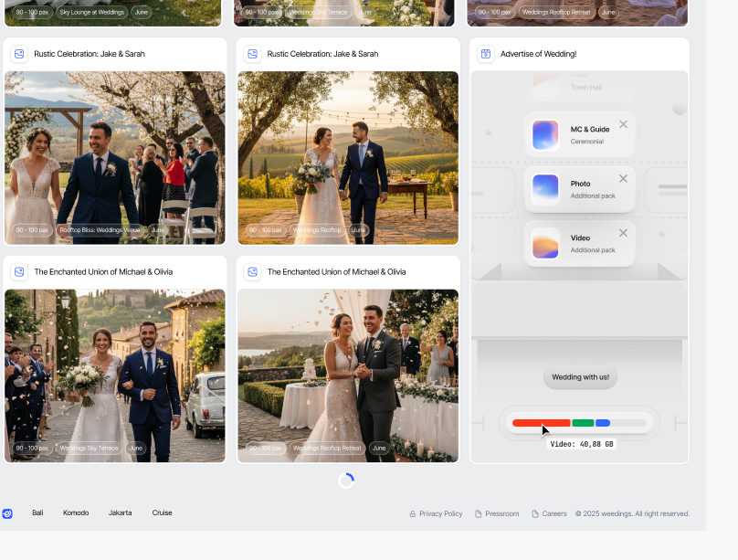Open the Photo additional pack icon
Image resolution: width=738 pixels, height=560 pixels.
(x=544, y=189)
